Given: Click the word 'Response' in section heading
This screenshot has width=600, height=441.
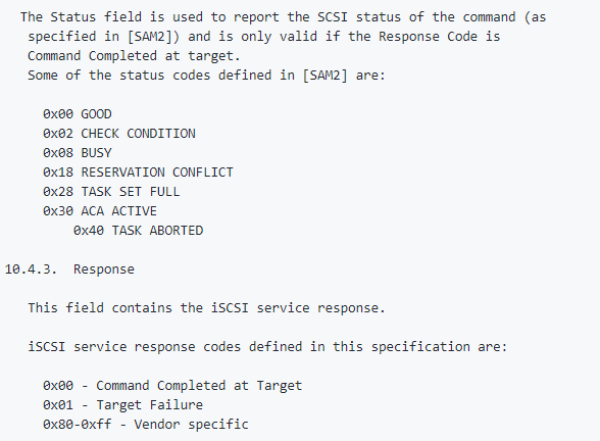Looking at the screenshot, I should (x=104, y=270).
